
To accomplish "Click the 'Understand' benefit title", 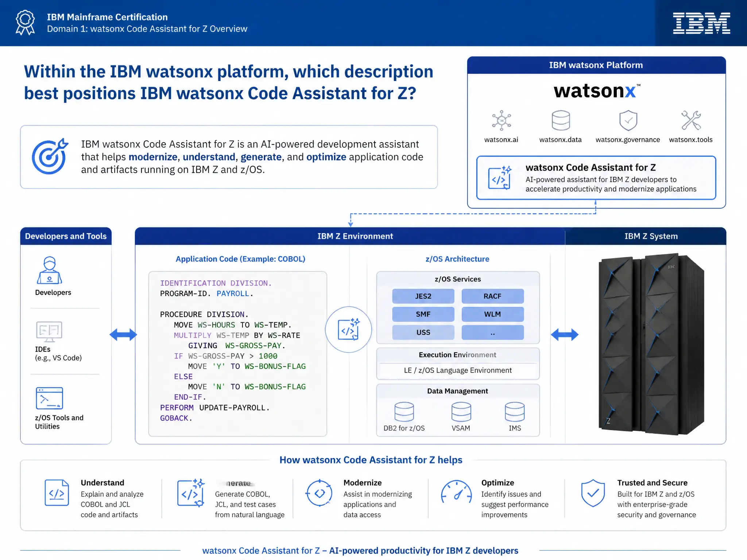I will [x=102, y=483].
